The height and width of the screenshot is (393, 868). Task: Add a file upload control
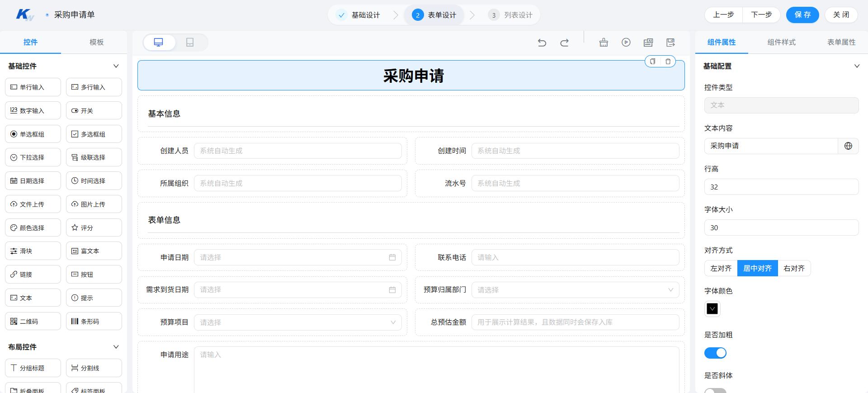click(x=33, y=204)
